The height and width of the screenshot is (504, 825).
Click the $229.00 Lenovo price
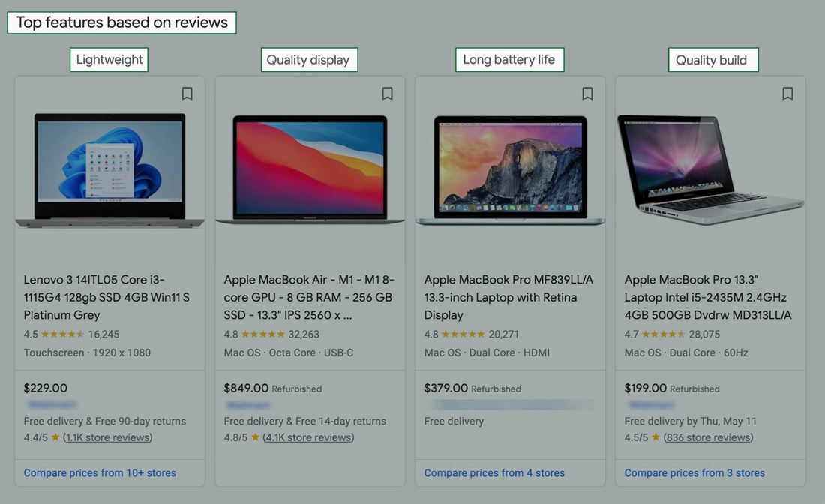click(x=46, y=388)
